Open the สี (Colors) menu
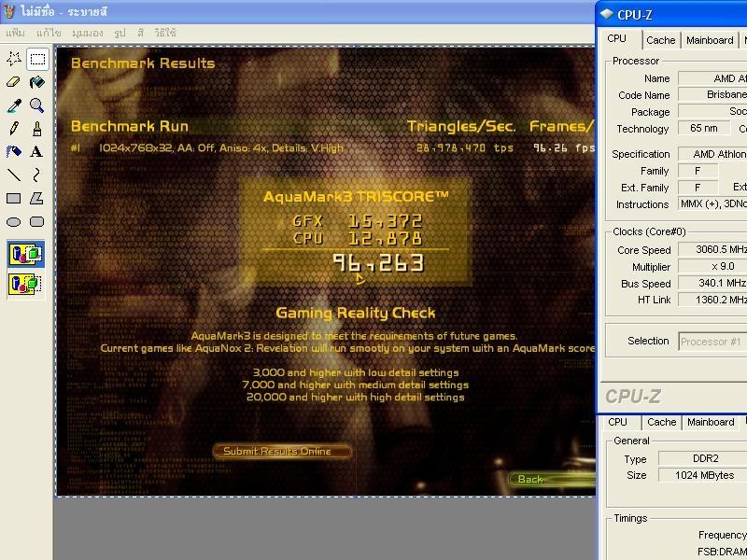Image resolution: width=747 pixels, height=560 pixels. click(x=141, y=33)
